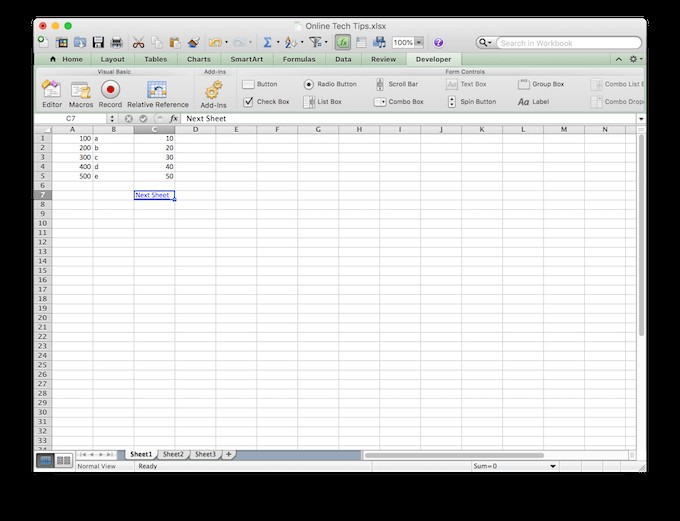Switch to the Formulas ribbon tab
Screen dimensions: 680x521
coord(299,59)
